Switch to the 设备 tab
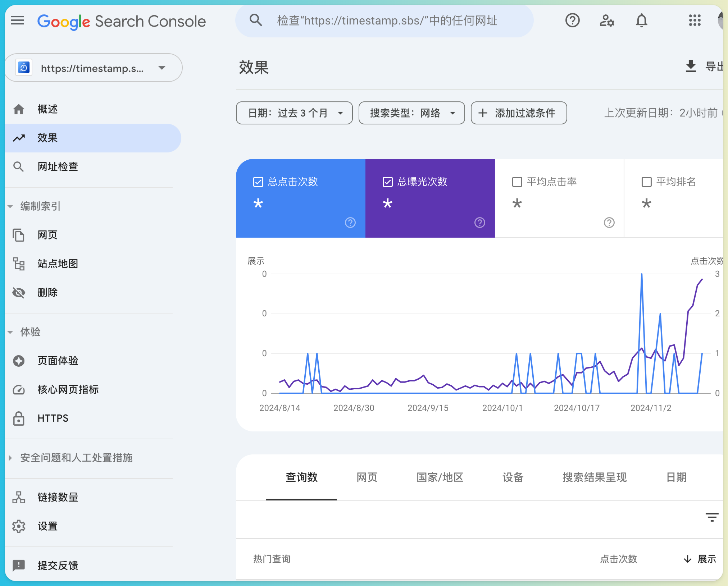The image size is (728, 586). 513,477
